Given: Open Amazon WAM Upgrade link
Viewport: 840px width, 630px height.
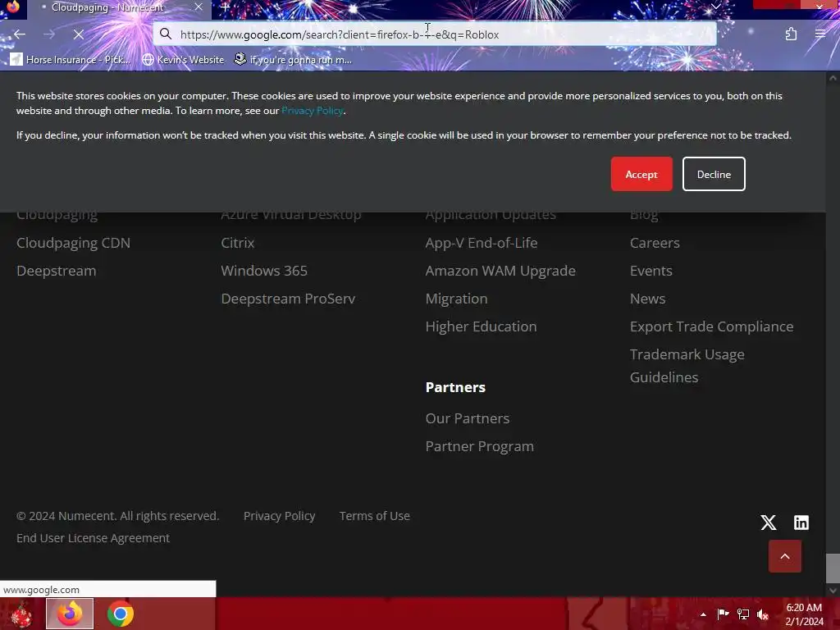Looking at the screenshot, I should click(x=500, y=271).
